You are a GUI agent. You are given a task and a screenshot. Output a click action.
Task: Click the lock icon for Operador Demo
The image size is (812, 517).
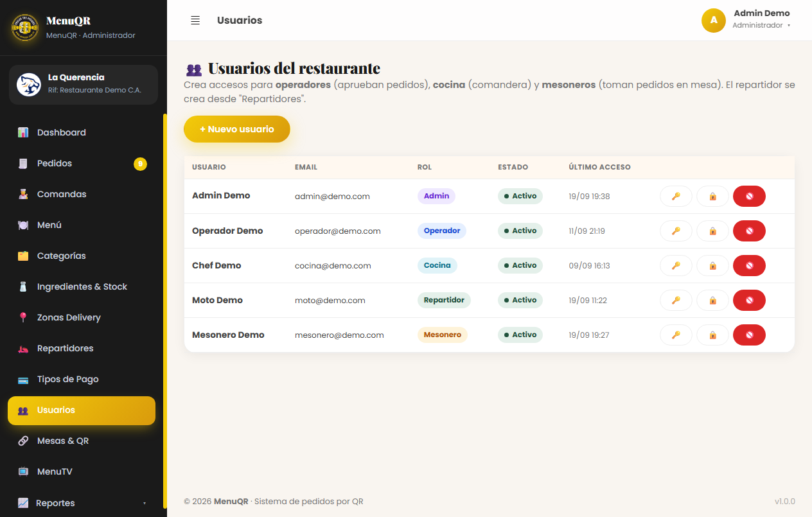(x=712, y=231)
